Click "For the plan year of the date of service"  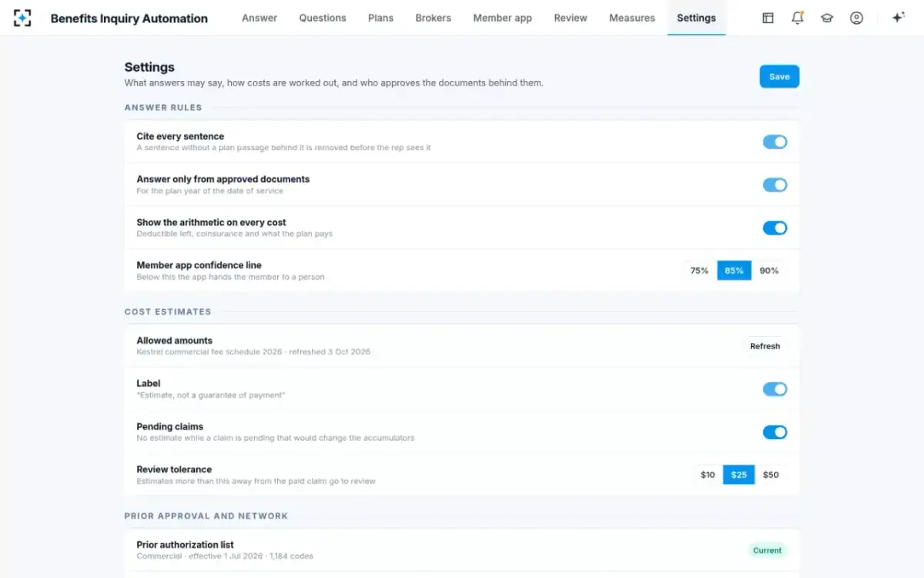tap(210, 191)
